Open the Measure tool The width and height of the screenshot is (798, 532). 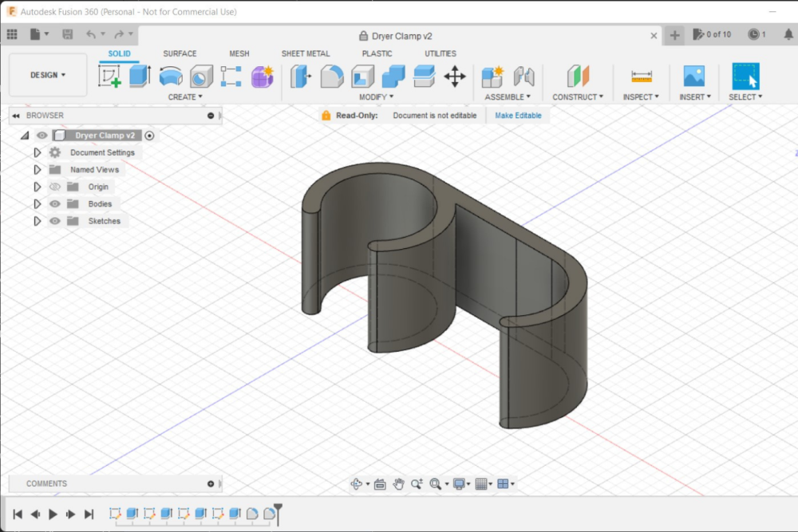tap(642, 77)
